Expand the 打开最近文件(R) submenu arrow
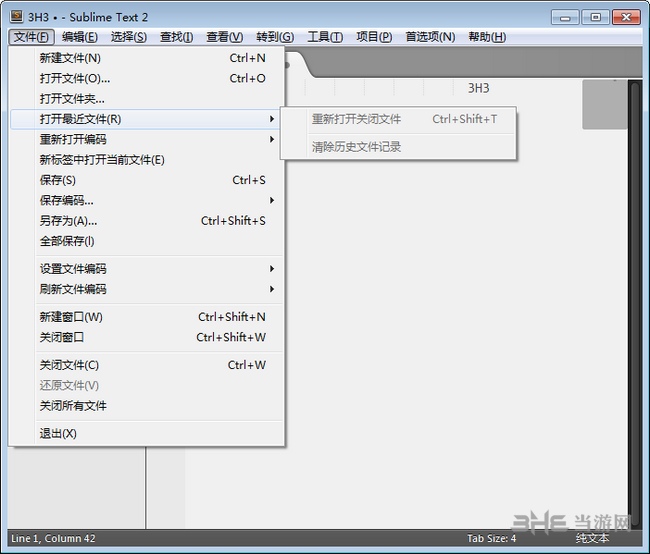The height and width of the screenshot is (554, 650). [x=272, y=119]
